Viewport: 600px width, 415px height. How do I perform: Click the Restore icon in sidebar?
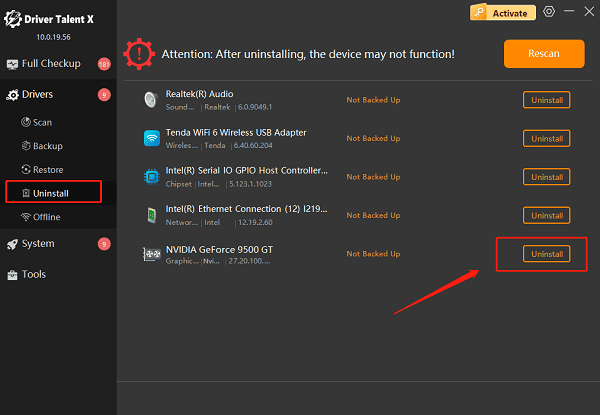pyautogui.click(x=26, y=169)
